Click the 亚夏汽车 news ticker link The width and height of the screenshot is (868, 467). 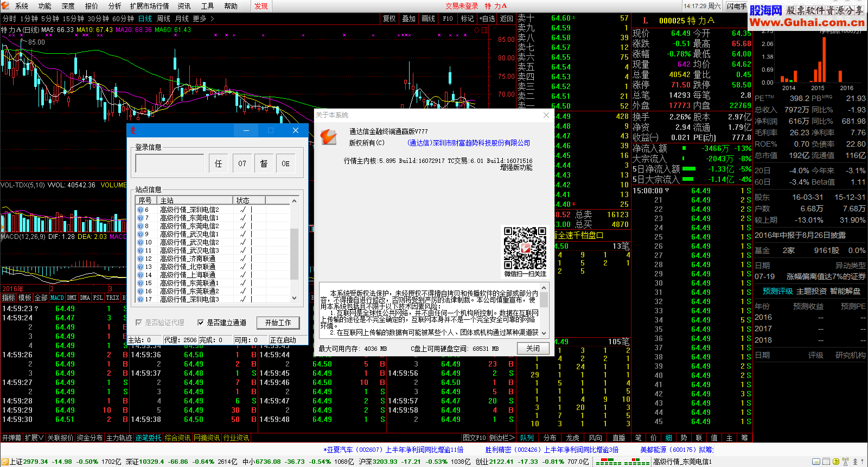tap(393, 450)
